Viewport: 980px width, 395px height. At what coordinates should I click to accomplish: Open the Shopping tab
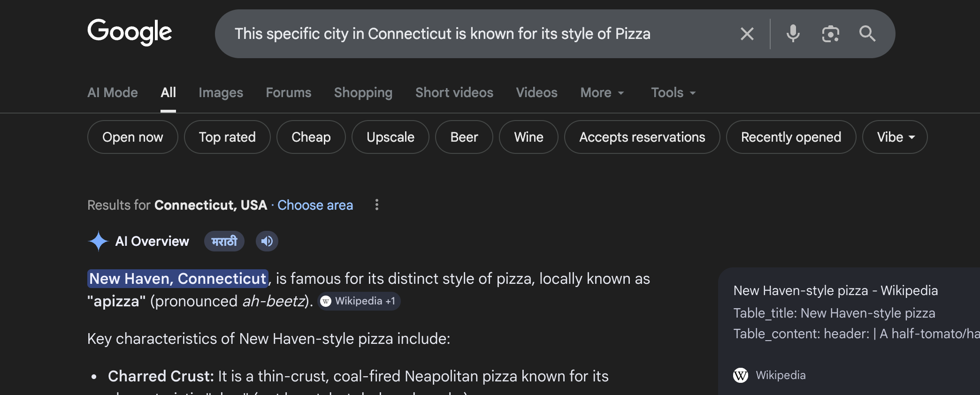(x=363, y=92)
